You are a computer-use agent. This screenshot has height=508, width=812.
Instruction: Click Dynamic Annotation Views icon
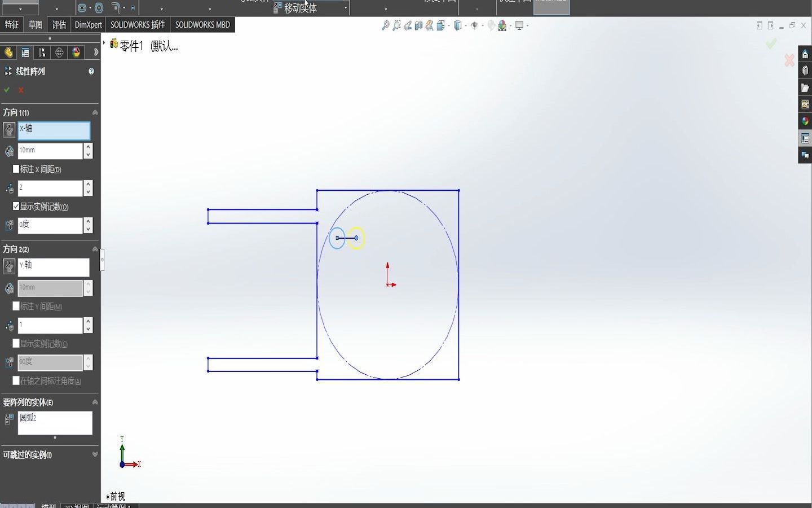coord(430,25)
